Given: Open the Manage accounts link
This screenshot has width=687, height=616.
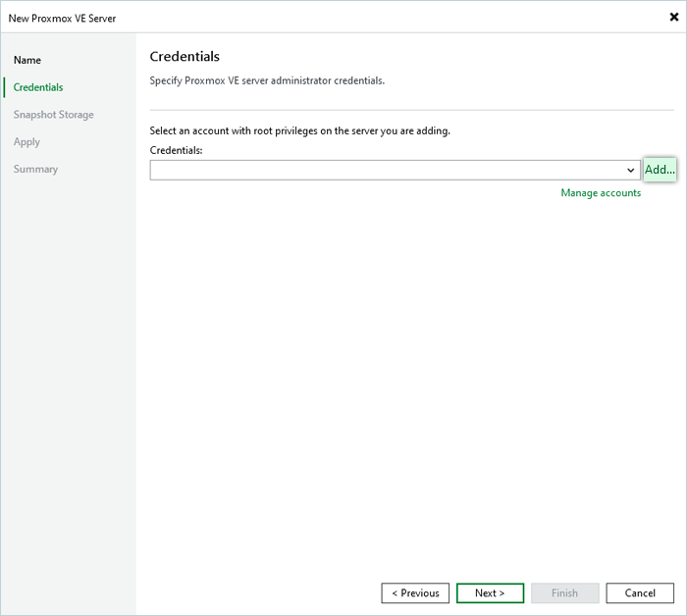Looking at the screenshot, I should point(601,193).
